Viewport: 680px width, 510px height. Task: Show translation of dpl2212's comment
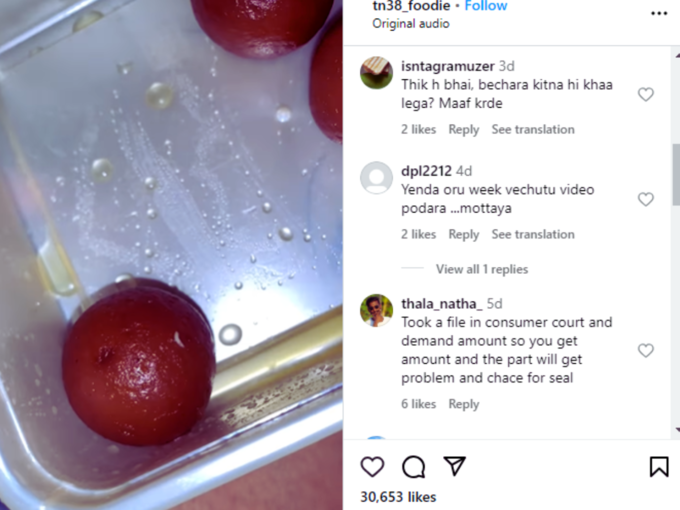(533, 234)
